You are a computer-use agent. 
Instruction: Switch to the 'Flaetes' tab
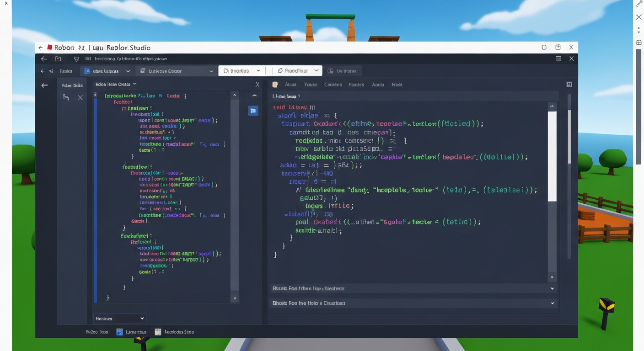click(x=356, y=85)
